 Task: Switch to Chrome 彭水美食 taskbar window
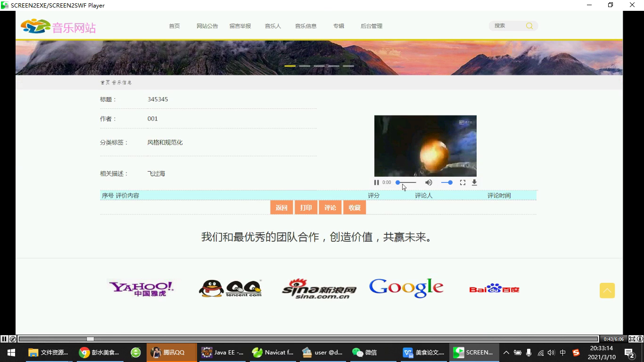[99, 353]
